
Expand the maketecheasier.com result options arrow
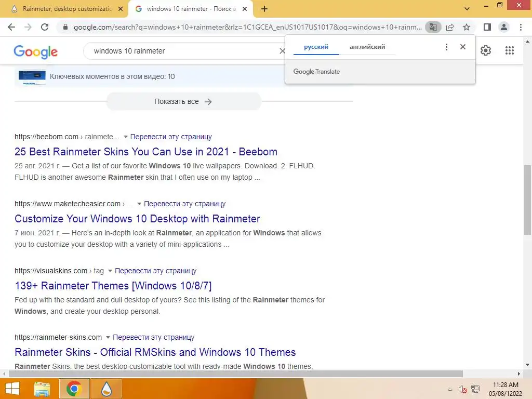139,204
